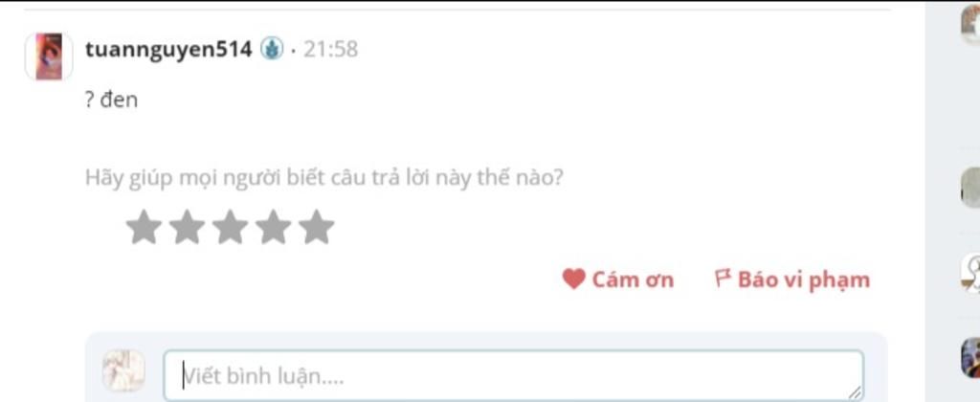Choose the fourth star rating
The image size is (980, 402).
click(x=273, y=226)
